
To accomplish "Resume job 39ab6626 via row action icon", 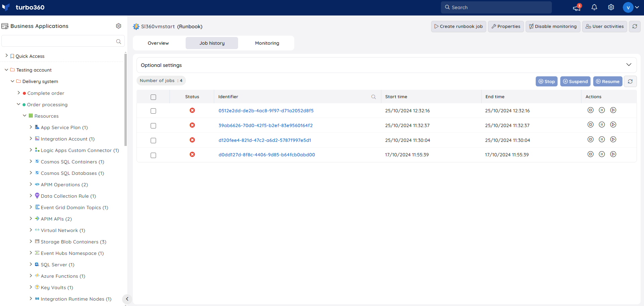I will (613, 125).
